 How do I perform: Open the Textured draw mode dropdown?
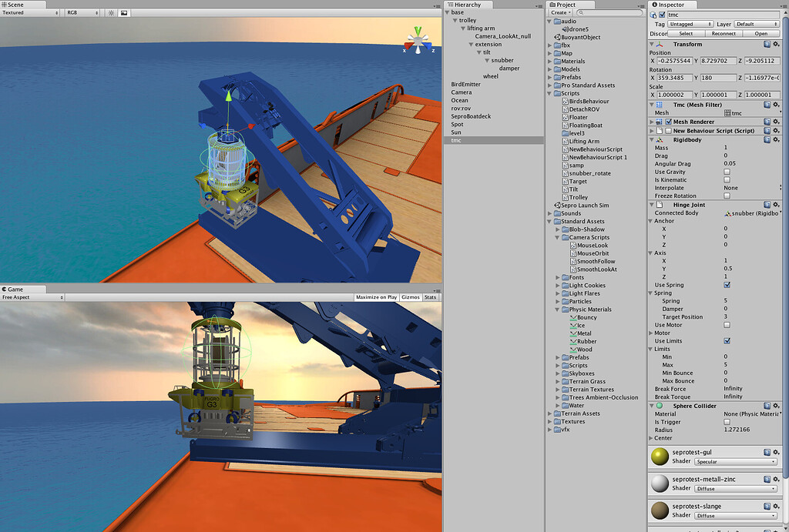(x=29, y=13)
